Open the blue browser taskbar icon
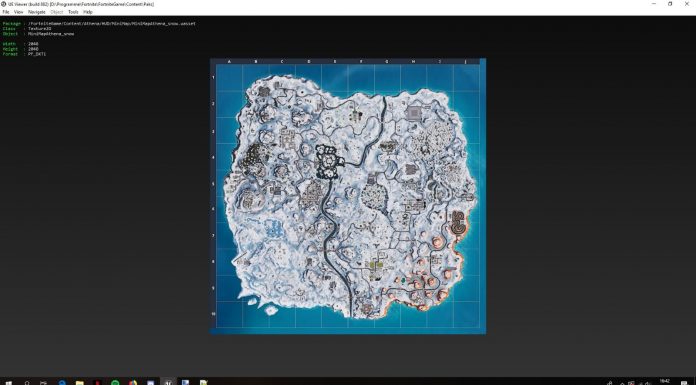Viewport: 696px width, 385px height. click(62, 382)
